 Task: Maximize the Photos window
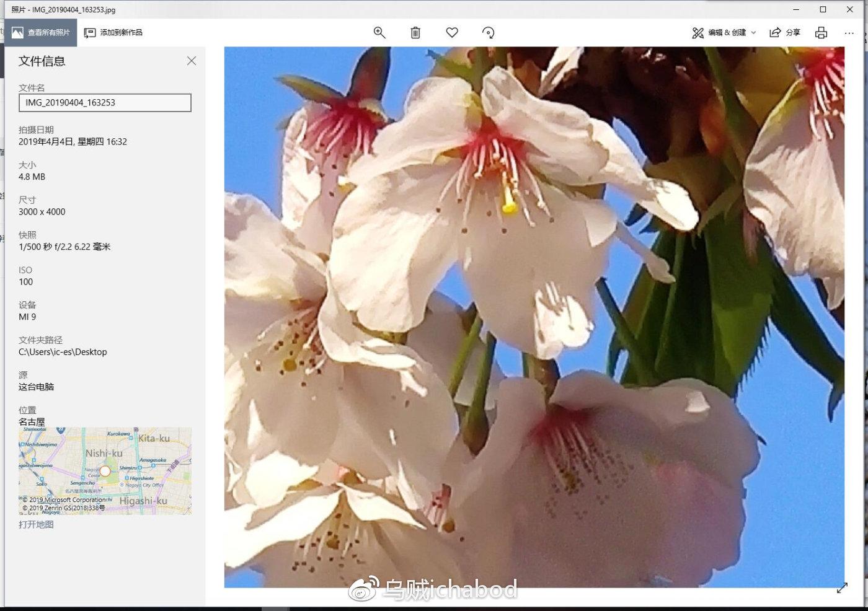coord(823,9)
